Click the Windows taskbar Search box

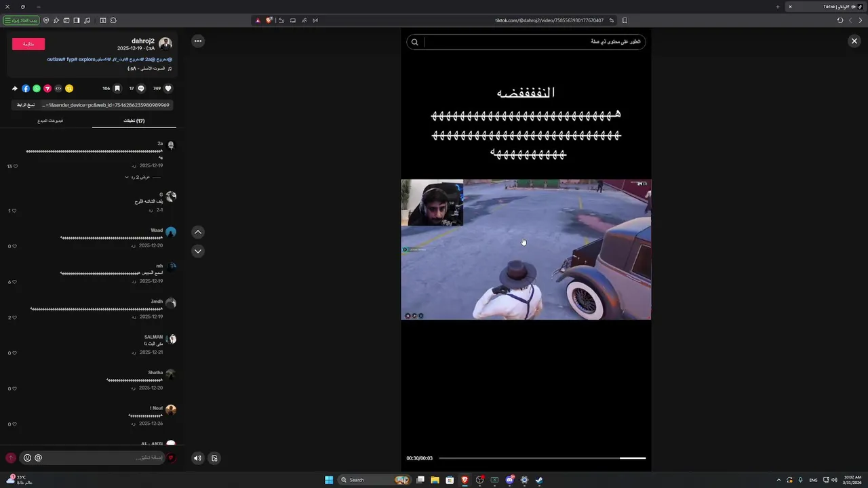coord(375,480)
